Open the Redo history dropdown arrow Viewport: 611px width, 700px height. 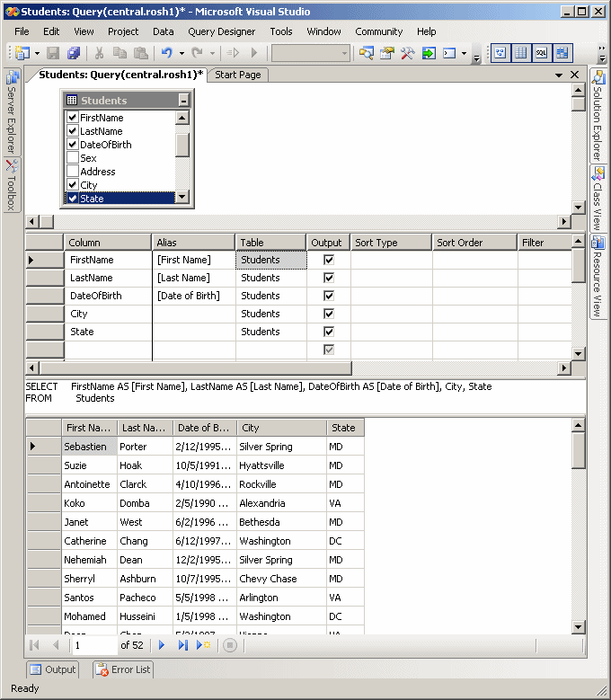coord(212,54)
